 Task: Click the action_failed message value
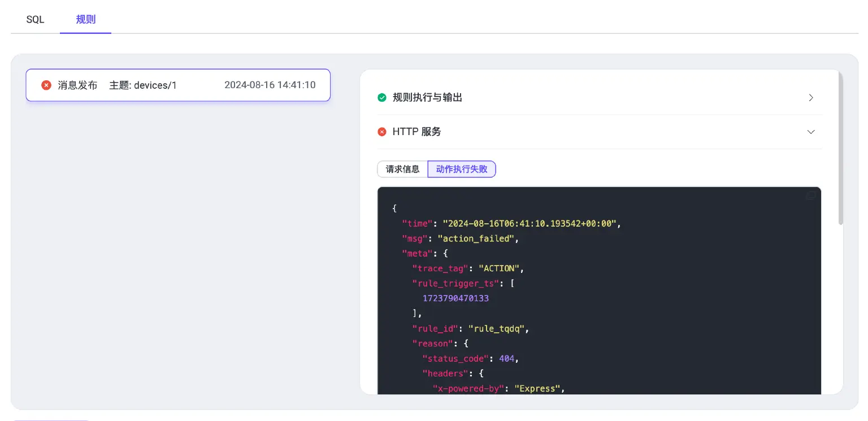(x=477, y=238)
